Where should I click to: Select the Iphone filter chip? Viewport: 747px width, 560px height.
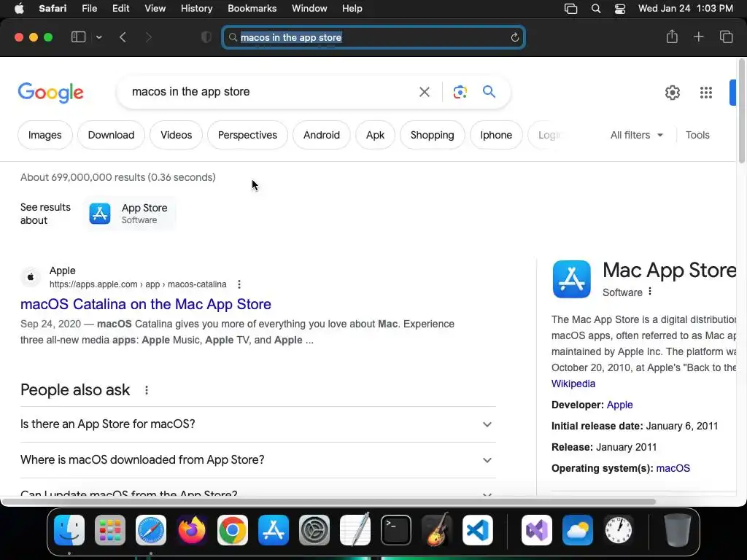click(x=496, y=135)
